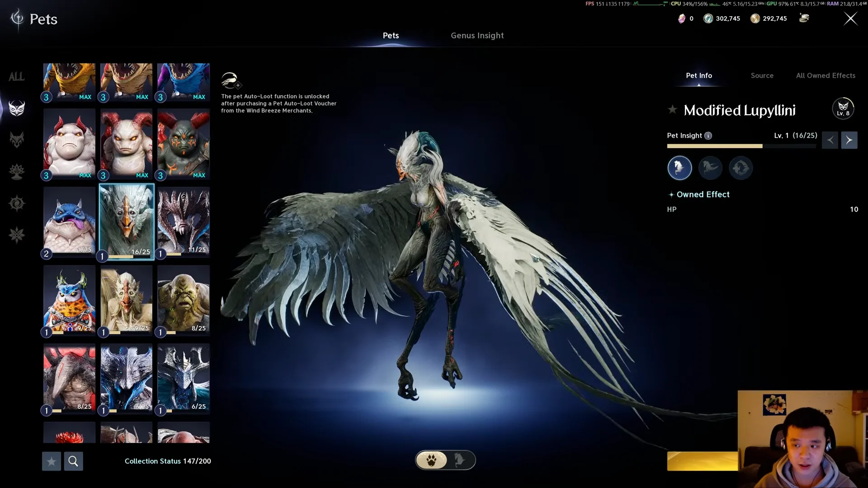Click the gold button at bottom right
868x488 pixels.
(703, 461)
